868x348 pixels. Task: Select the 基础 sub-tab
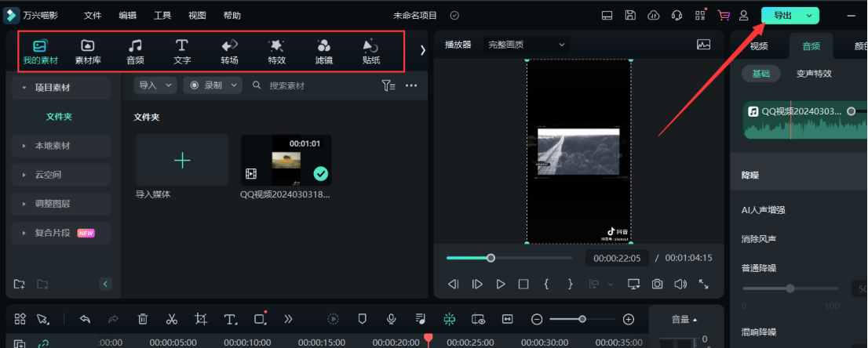(x=760, y=74)
